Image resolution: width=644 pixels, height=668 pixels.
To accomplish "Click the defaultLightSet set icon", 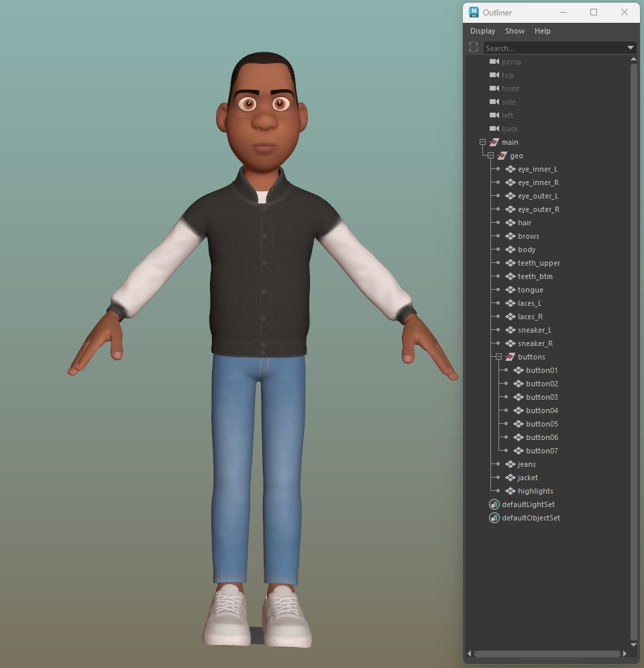I will point(494,504).
